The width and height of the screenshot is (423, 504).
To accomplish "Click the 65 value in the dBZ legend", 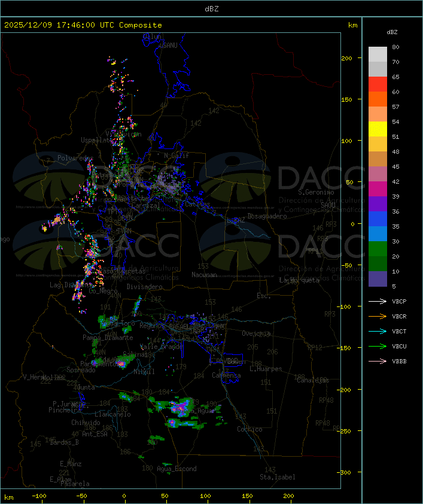I will [x=395, y=77].
